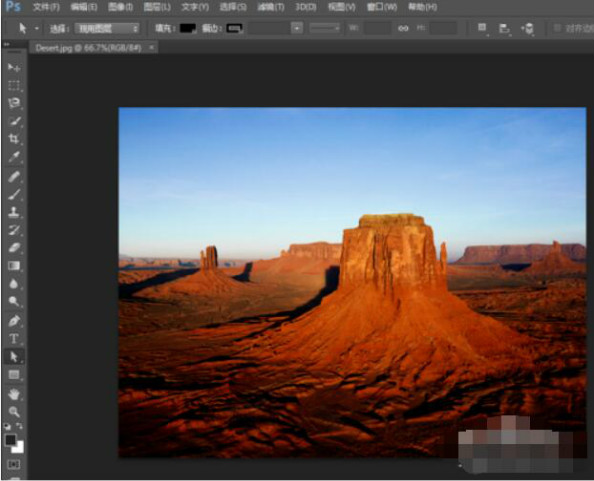
Task: Click the shape width input field
Action: click(377, 28)
